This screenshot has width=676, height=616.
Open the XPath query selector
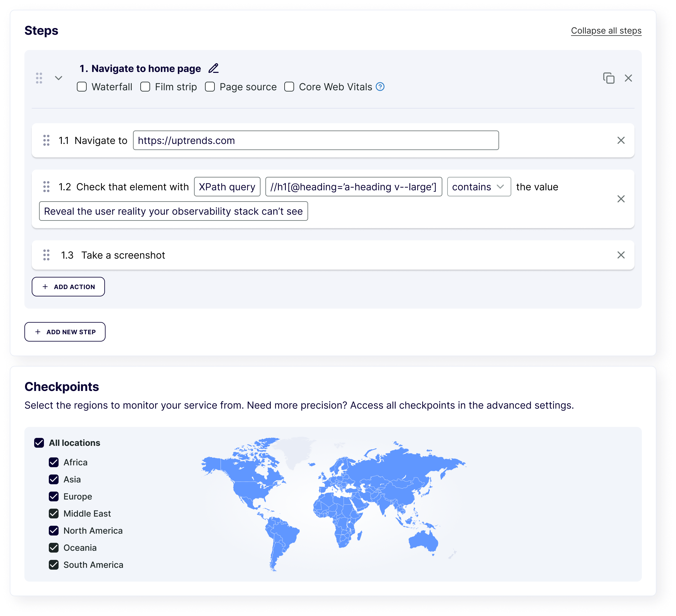[227, 187]
